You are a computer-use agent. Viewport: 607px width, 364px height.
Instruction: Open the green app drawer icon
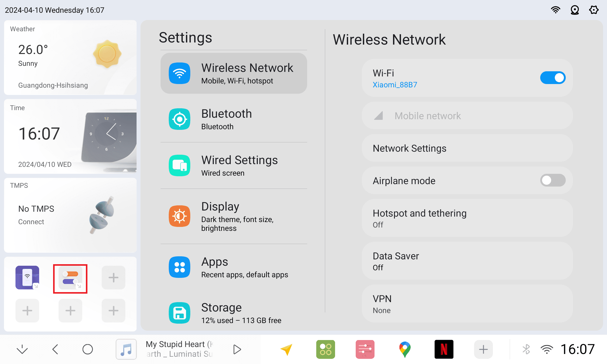[325, 349]
